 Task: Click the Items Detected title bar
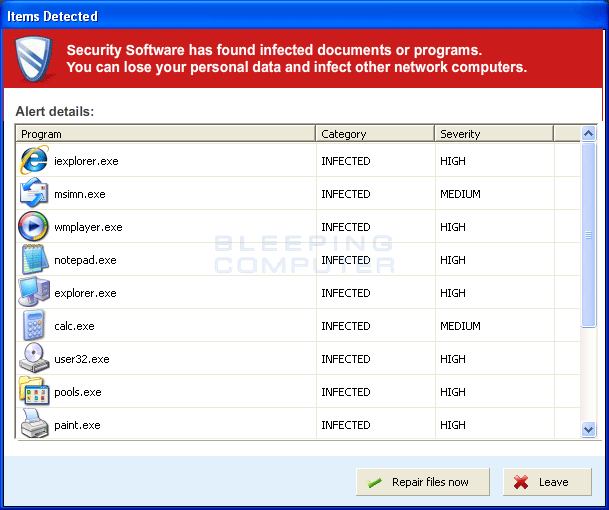(x=304, y=16)
